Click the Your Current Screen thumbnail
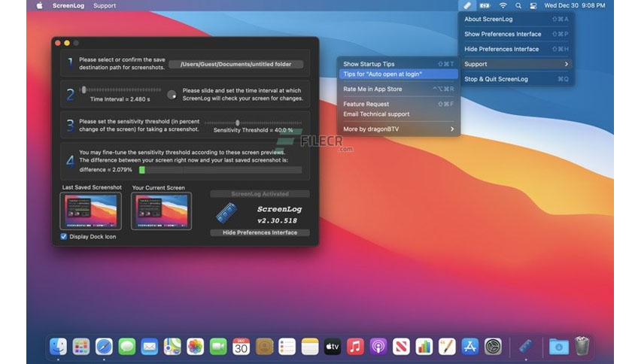The height and width of the screenshot is (364, 629). (x=161, y=211)
